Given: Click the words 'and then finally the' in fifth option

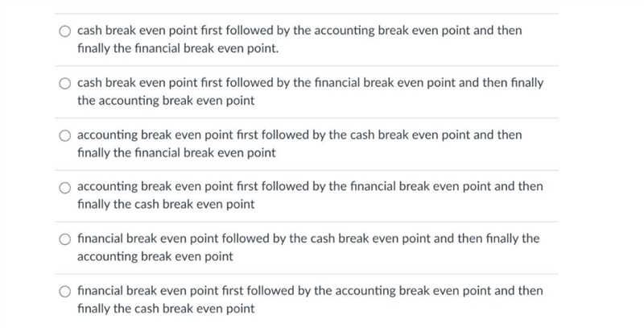Looking at the screenshot, I should pos(486,239).
